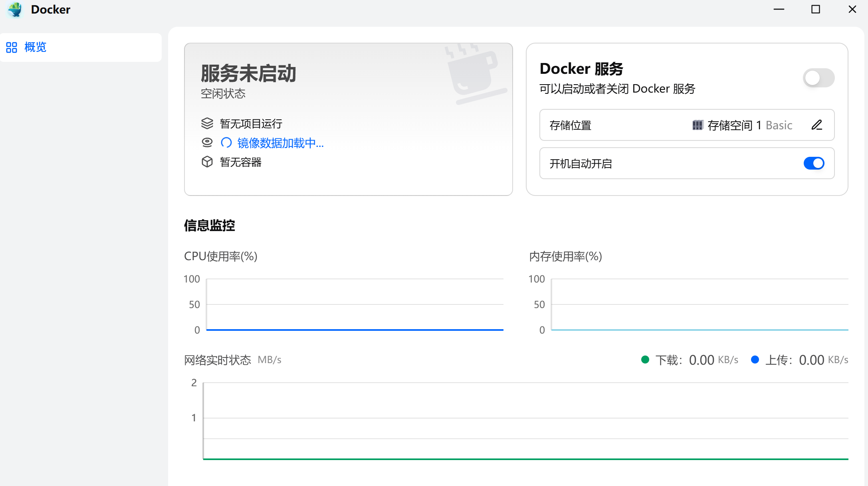The width and height of the screenshot is (868, 486).
Task: Click the overview grid icon in sidebar
Action: 12,47
